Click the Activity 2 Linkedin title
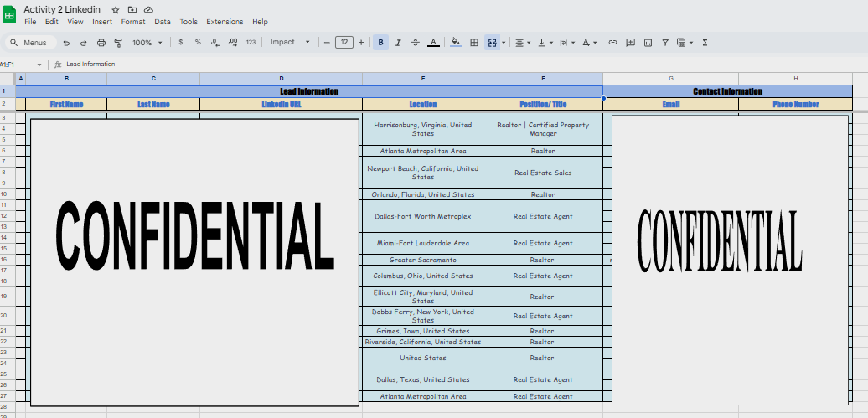868x418 pixels. 62,9
